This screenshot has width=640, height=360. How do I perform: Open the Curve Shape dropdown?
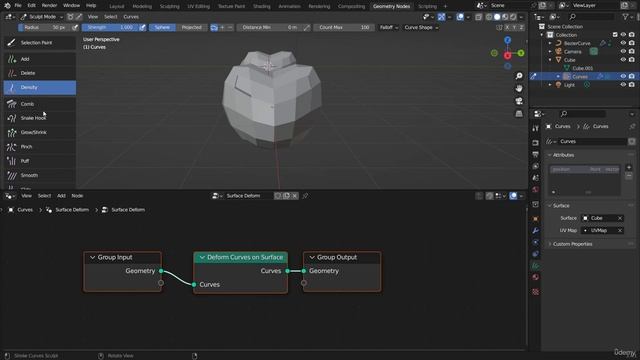421,27
